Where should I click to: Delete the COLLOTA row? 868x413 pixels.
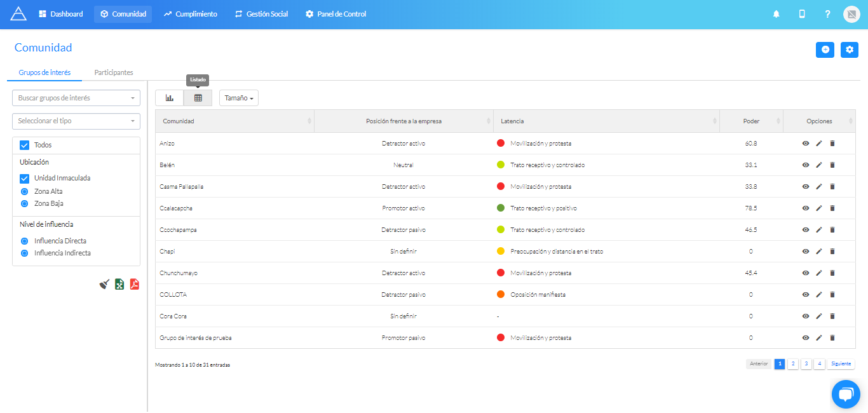[832, 295]
